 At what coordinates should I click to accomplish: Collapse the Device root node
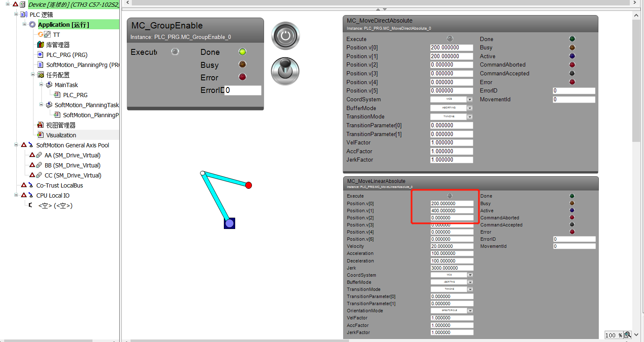coord(8,4)
